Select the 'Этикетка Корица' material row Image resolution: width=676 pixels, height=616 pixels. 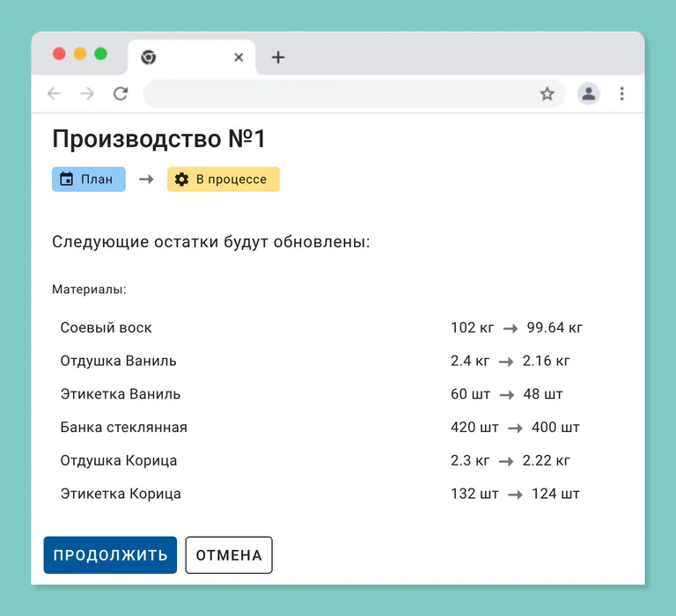point(321,494)
